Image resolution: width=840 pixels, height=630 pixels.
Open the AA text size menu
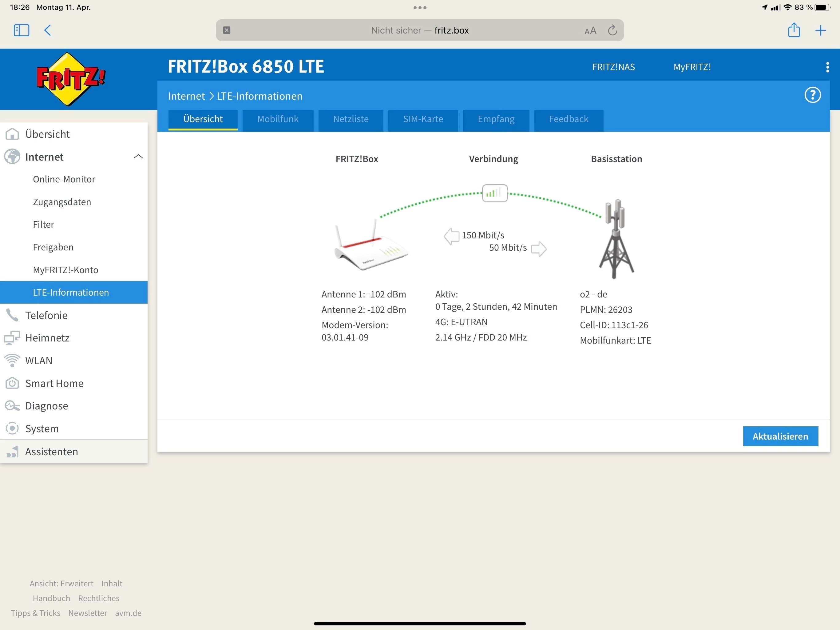pos(590,31)
